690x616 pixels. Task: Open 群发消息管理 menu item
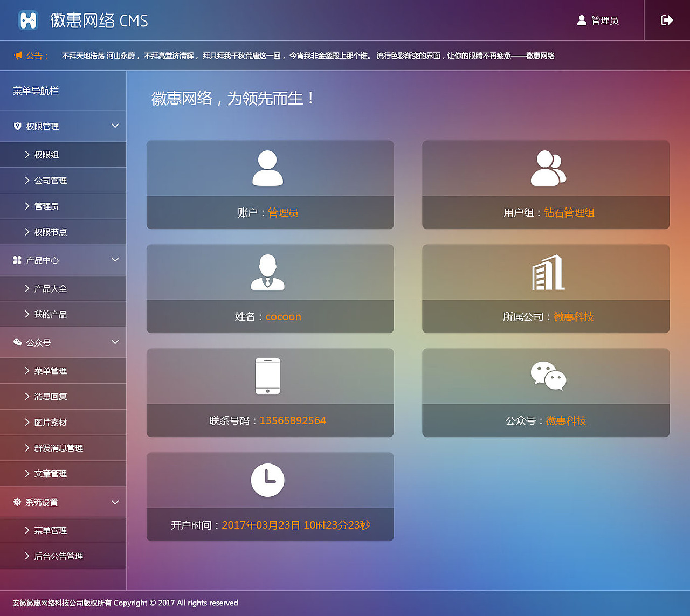pos(63,448)
